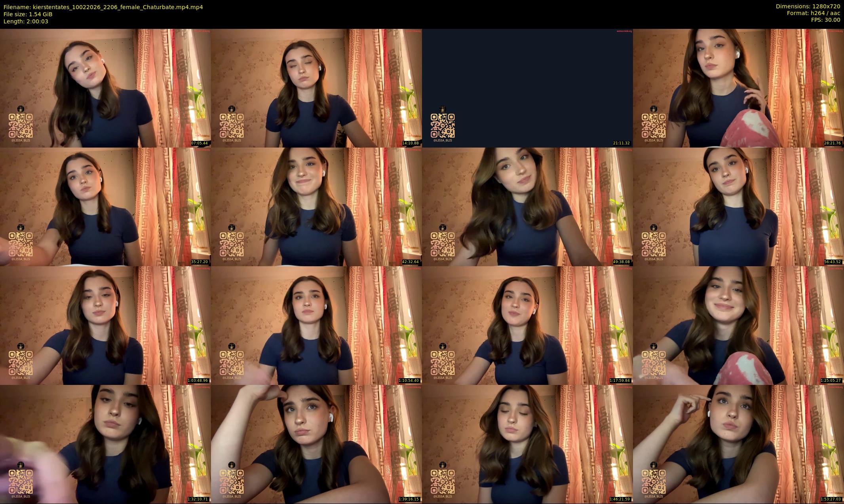Open the thumbnail at 1:39:16.15
Image resolution: width=844 pixels, height=504 pixels.
point(316,444)
